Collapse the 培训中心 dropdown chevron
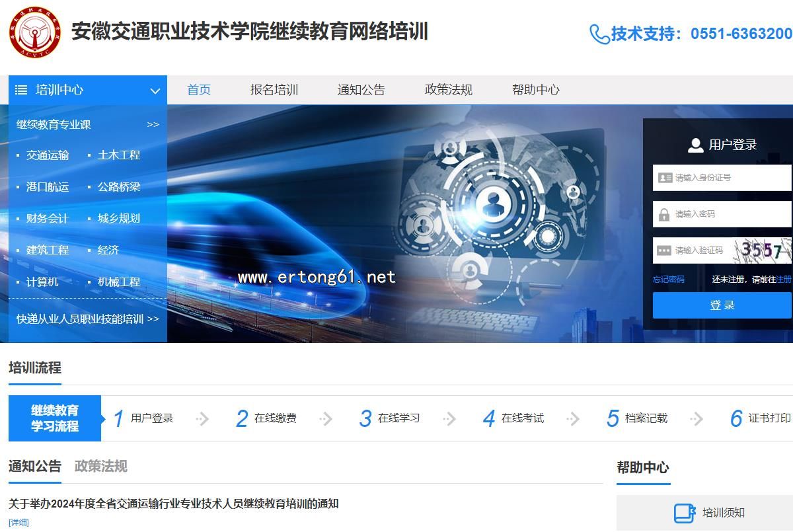793x532 pixels. [x=155, y=91]
